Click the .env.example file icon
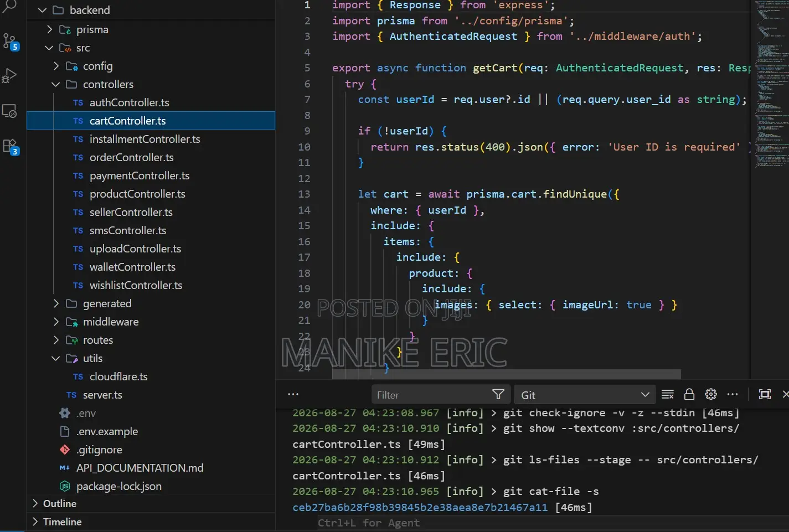789x532 pixels. coord(65,431)
